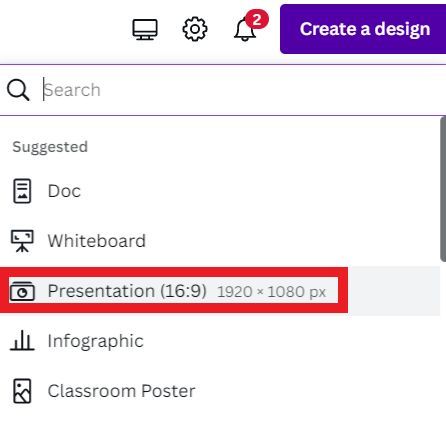The width and height of the screenshot is (446, 424).
Task: Click the Presentation slide icon
Action: [x=22, y=291]
